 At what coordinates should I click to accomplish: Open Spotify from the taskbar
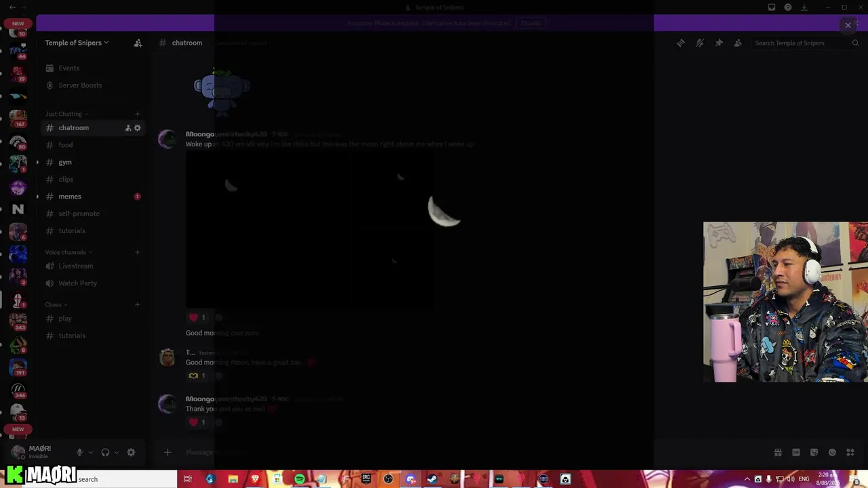click(x=300, y=479)
